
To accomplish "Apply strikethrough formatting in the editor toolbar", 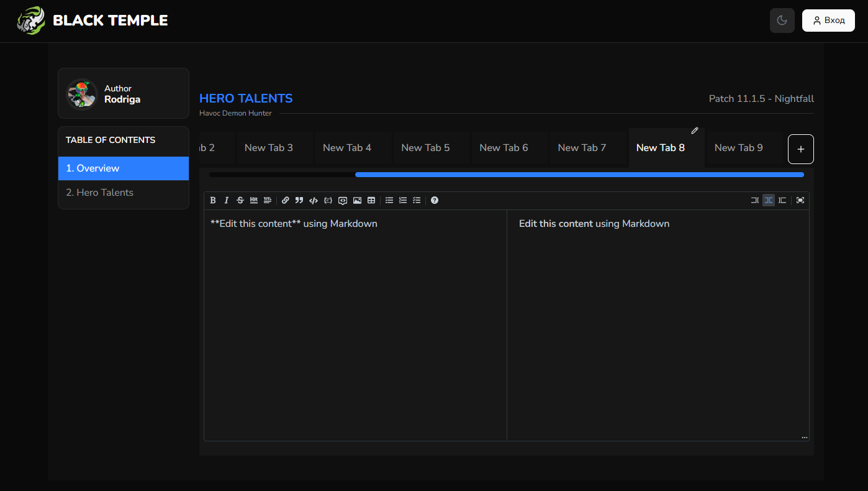I will (240, 200).
